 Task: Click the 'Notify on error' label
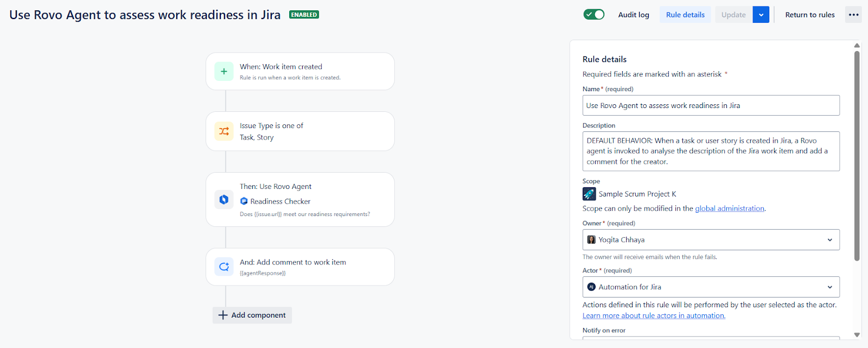604,330
